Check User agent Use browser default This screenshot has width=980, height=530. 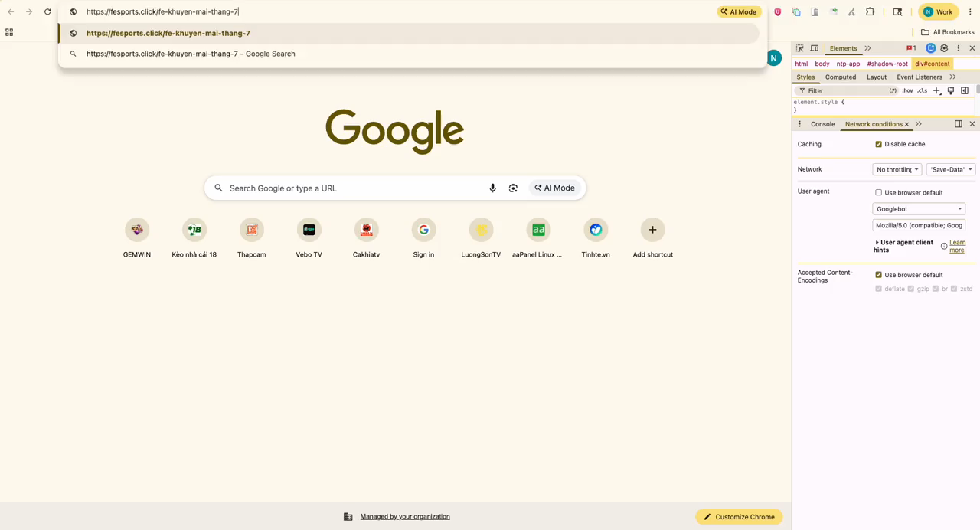coord(878,192)
